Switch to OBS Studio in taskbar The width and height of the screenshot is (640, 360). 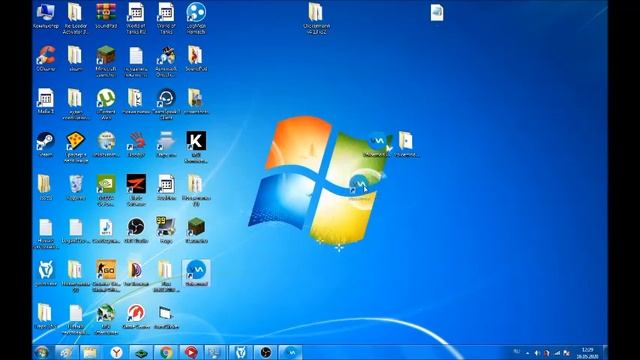click(x=266, y=352)
